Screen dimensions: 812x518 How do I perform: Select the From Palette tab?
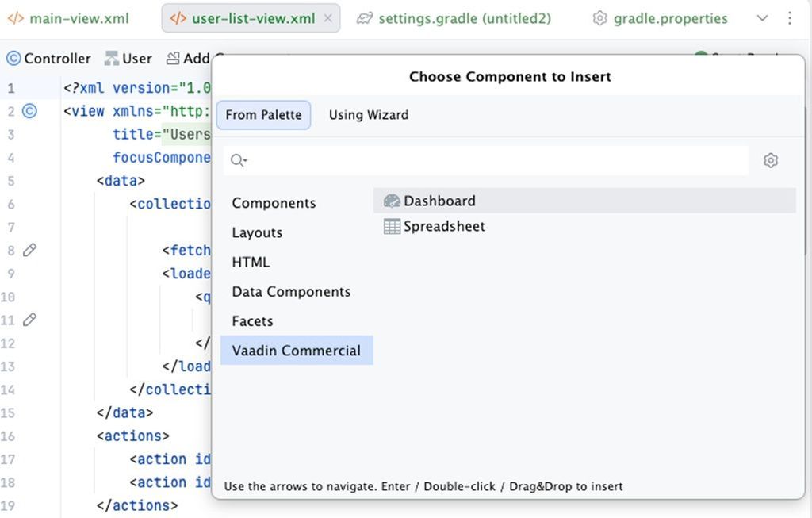[x=263, y=114]
